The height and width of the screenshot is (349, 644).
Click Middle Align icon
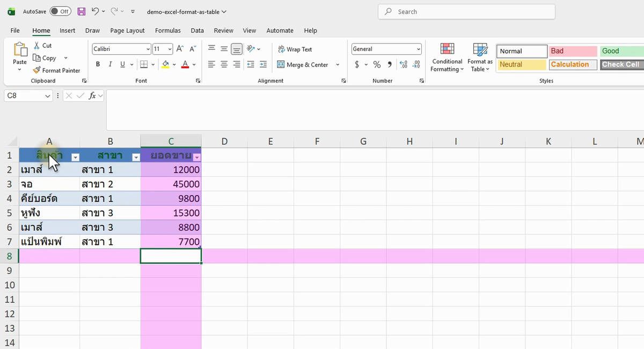pos(224,49)
